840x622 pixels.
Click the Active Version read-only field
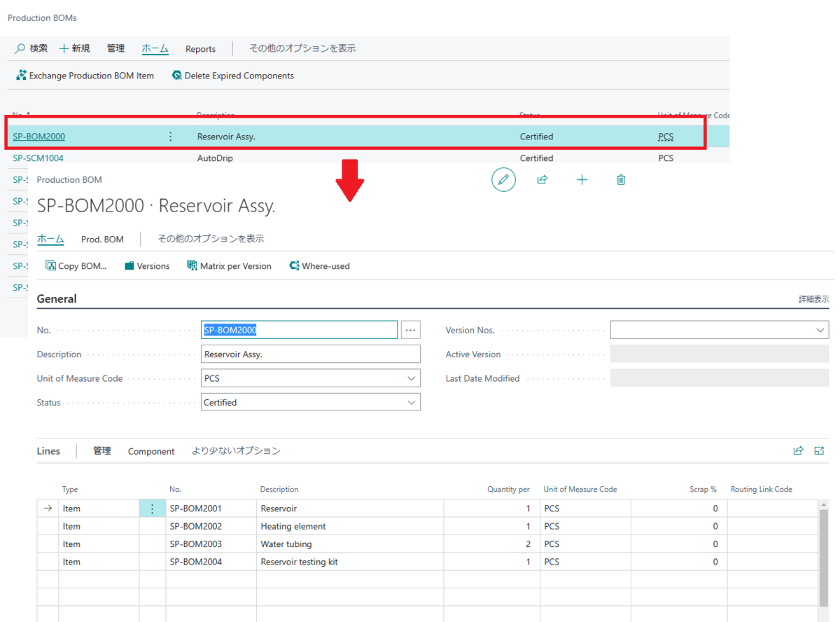pyautogui.click(x=720, y=354)
